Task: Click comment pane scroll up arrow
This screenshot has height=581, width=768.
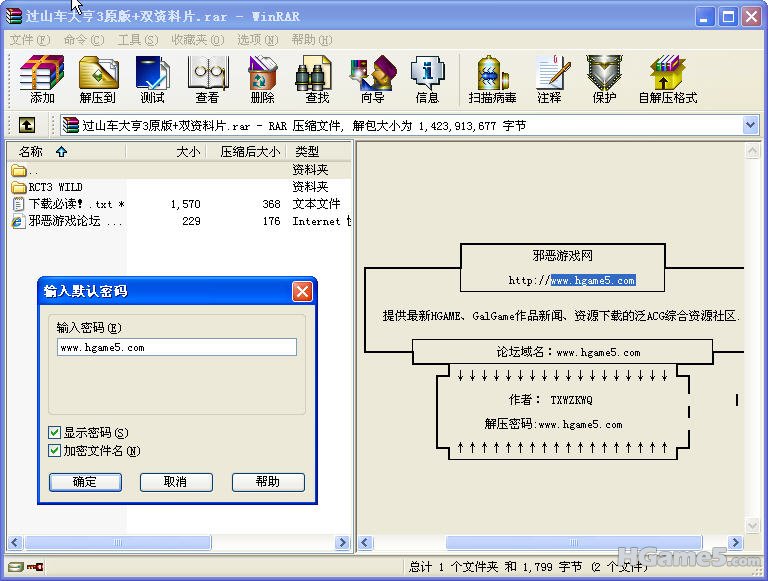Action: [752, 151]
